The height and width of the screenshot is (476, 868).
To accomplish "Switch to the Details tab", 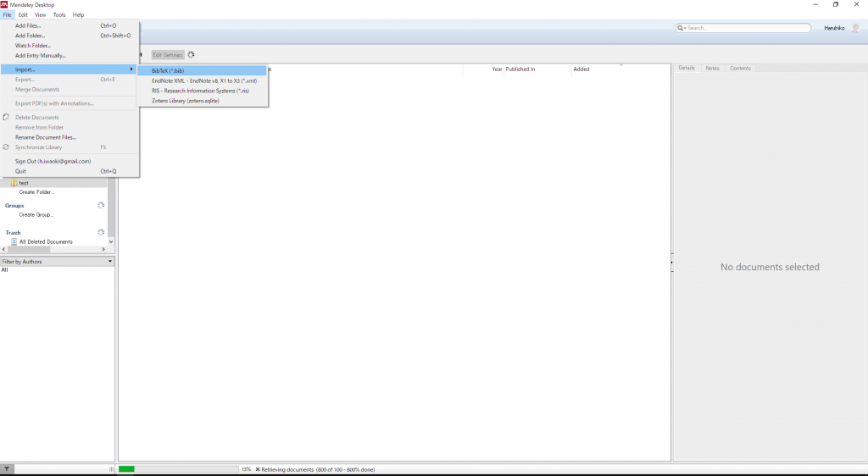I will click(x=687, y=68).
